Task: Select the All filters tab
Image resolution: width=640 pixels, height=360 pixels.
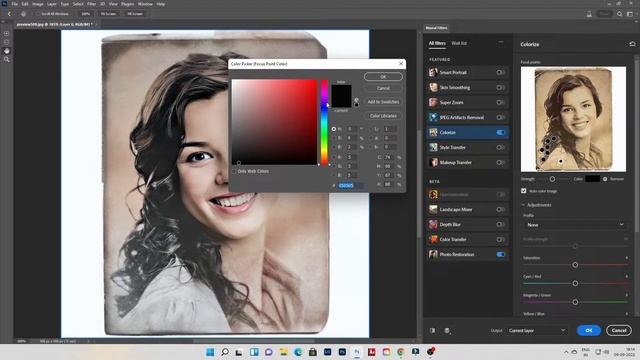Action: coord(437,43)
